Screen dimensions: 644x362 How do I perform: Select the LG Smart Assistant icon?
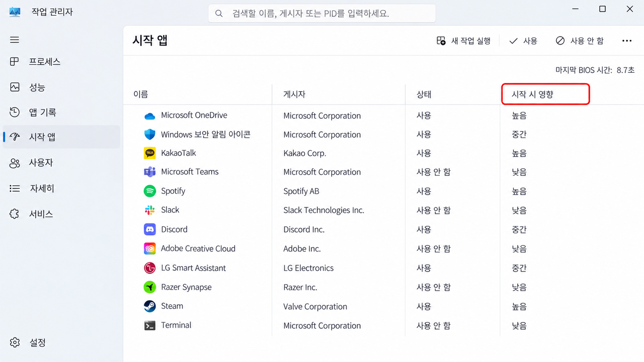(150, 268)
